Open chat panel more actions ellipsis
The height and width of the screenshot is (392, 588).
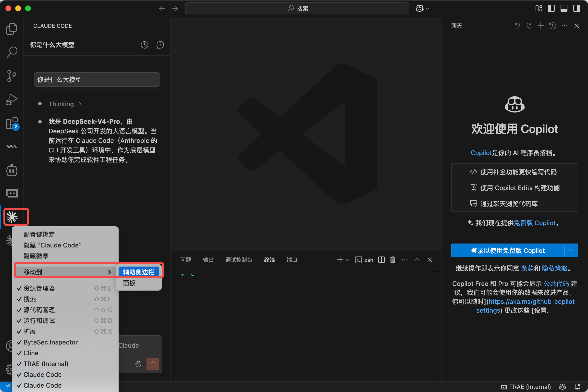(564, 26)
